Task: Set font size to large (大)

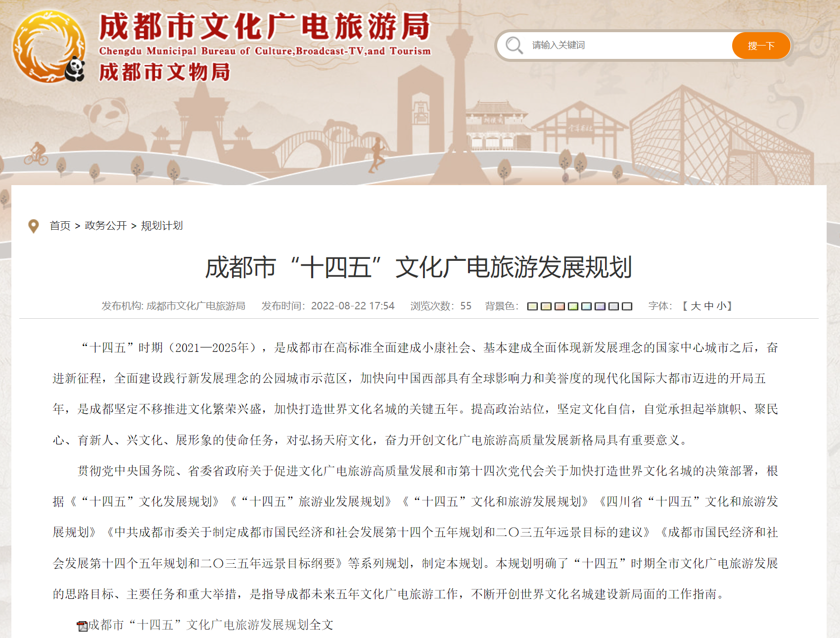Action: [696, 306]
